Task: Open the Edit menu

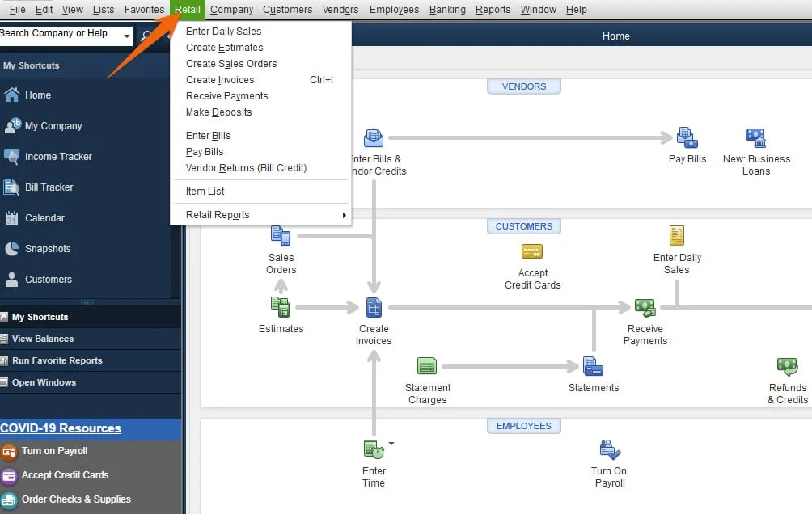Action: click(x=44, y=10)
